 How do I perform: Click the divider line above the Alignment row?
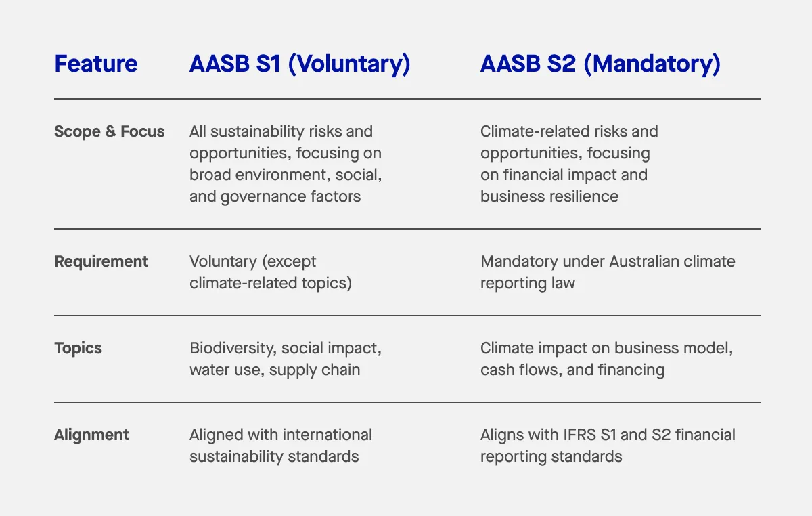(407, 402)
